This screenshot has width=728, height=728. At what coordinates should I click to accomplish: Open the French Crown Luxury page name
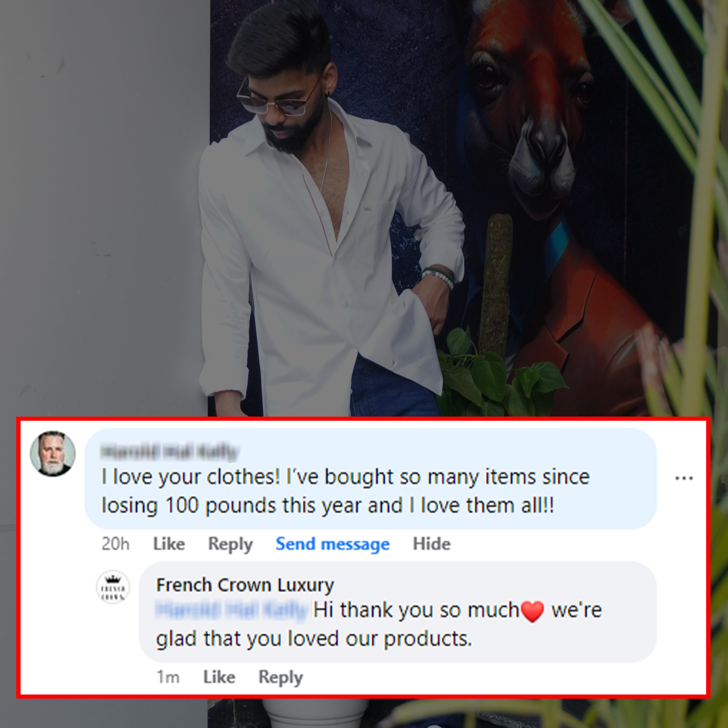click(x=245, y=585)
